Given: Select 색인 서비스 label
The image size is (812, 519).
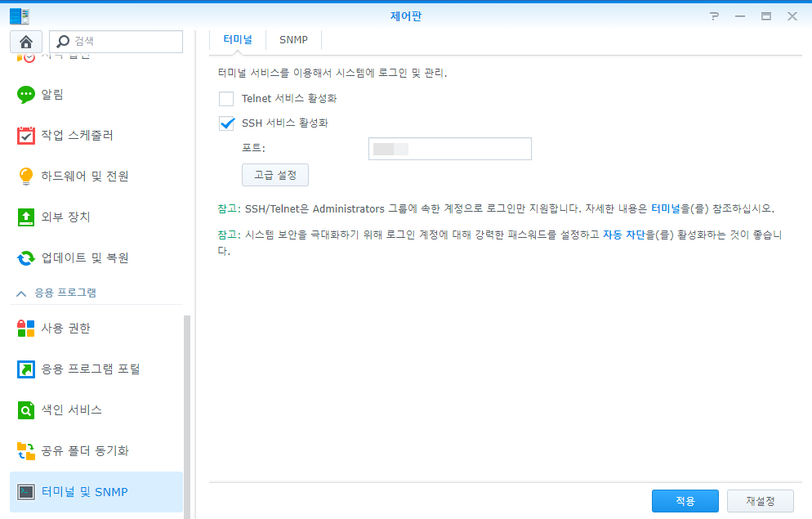Looking at the screenshot, I should click(x=71, y=410).
